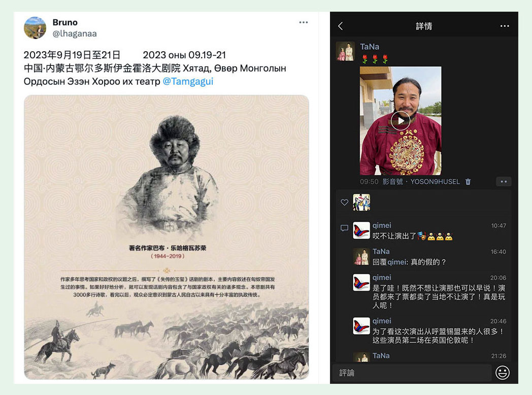The width and height of the screenshot is (532, 395).
Task: Open TaNa's profile picture at top
Action: (x=345, y=51)
